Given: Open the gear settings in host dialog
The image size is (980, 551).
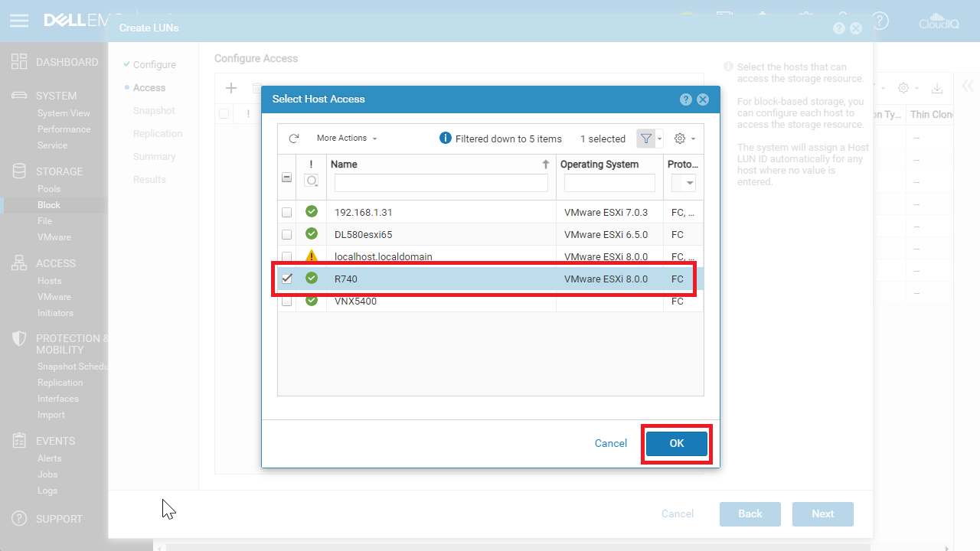Looking at the screenshot, I should coord(680,139).
